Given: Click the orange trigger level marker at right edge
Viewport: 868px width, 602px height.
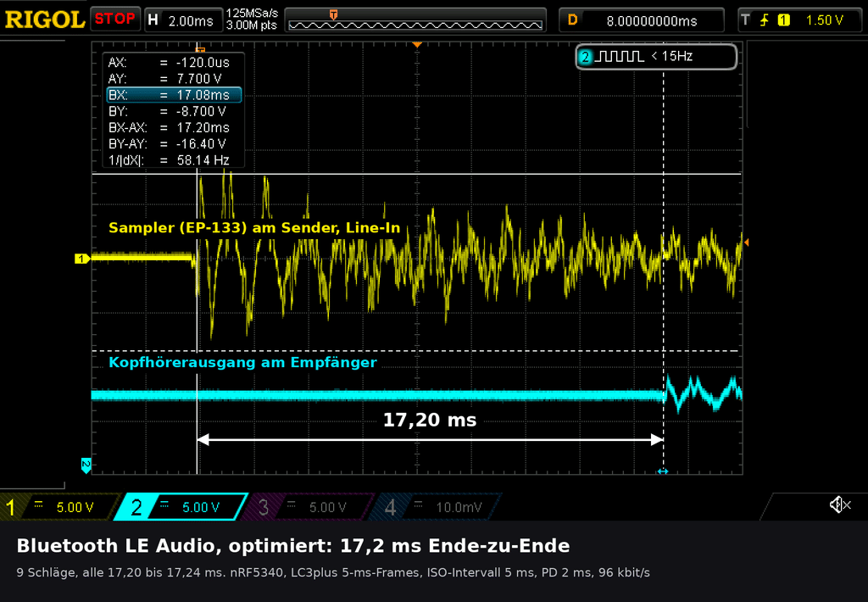Looking at the screenshot, I should [x=746, y=242].
